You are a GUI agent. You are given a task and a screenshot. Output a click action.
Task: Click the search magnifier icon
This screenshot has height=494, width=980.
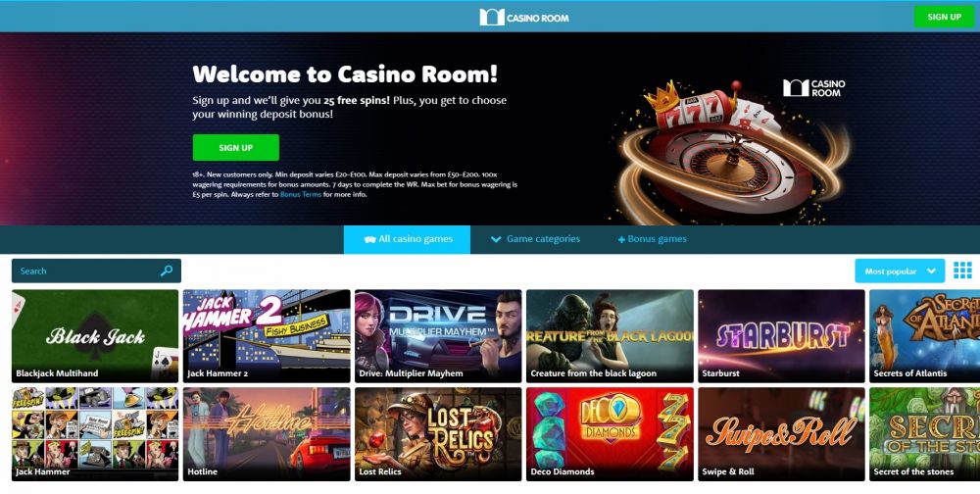click(x=167, y=271)
